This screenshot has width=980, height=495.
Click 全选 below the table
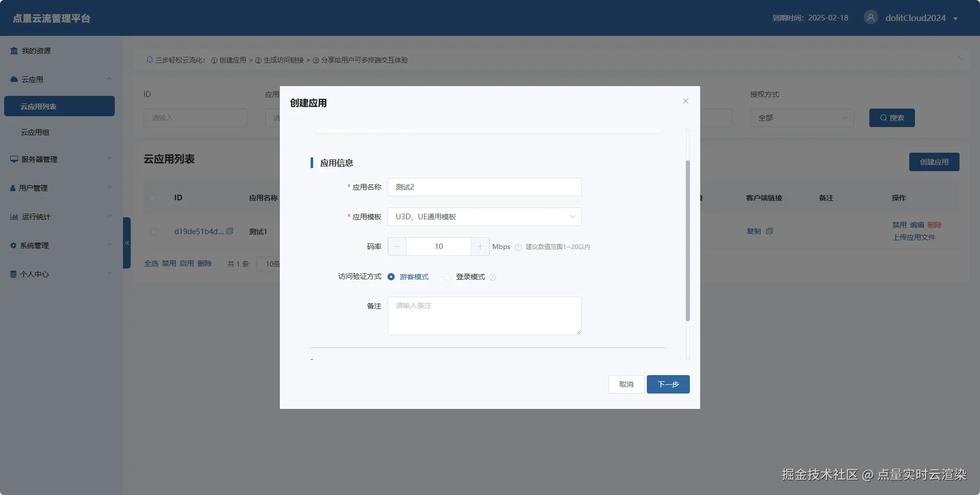[x=151, y=263]
